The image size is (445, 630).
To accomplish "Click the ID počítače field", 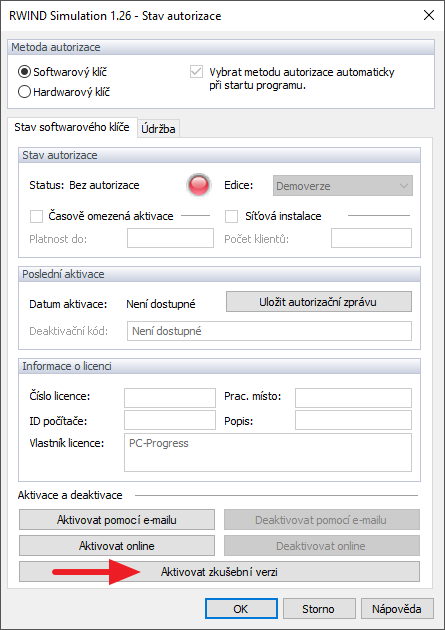I will pos(170,420).
